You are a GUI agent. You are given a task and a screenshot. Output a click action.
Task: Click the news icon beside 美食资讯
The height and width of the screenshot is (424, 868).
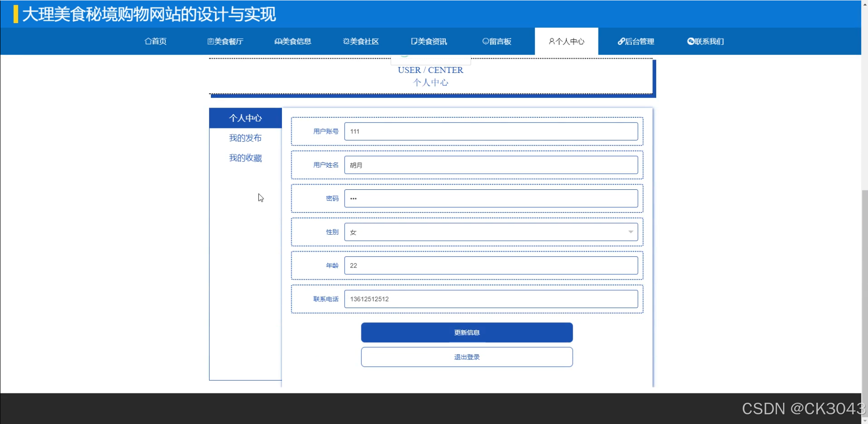pyautogui.click(x=414, y=41)
